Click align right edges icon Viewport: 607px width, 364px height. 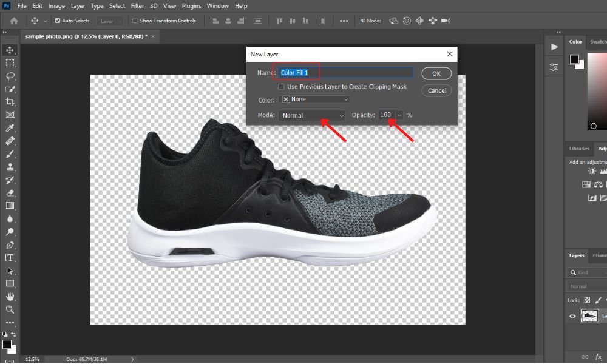point(241,21)
